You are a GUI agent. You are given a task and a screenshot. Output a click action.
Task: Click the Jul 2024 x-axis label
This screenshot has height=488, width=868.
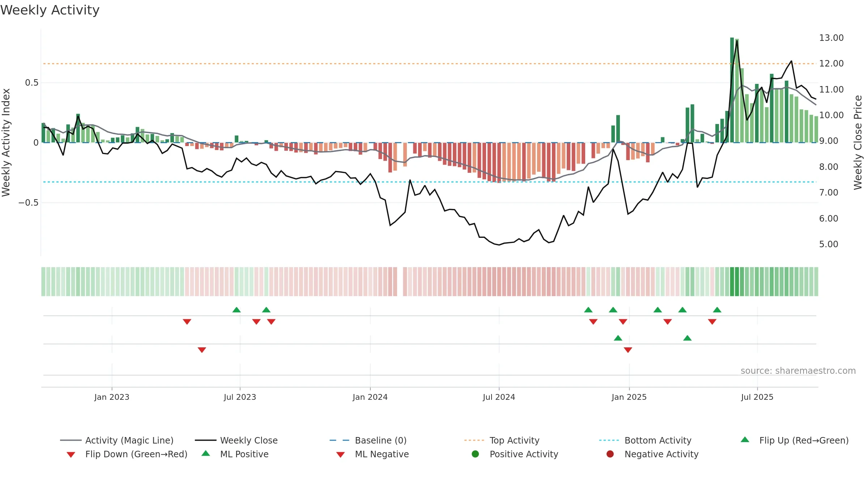point(499,397)
